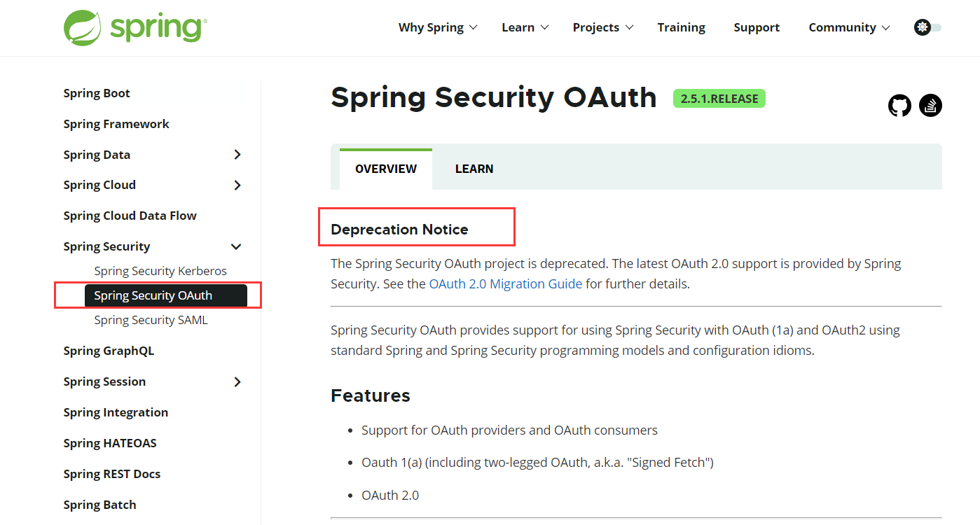Open the OAuth 2.0 Migration Guide link
The height and width of the screenshot is (525, 980).
click(506, 284)
